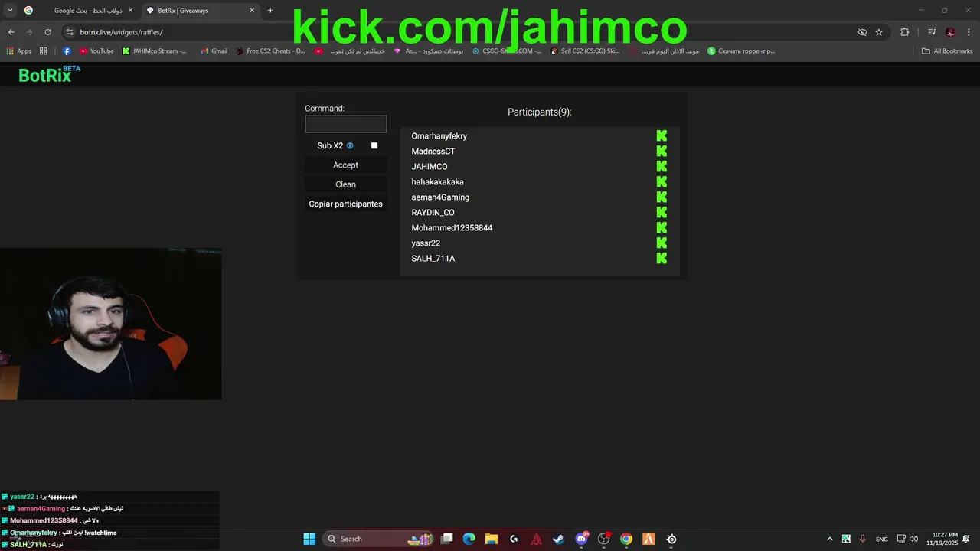Open the Windows Start menu

(x=309, y=539)
